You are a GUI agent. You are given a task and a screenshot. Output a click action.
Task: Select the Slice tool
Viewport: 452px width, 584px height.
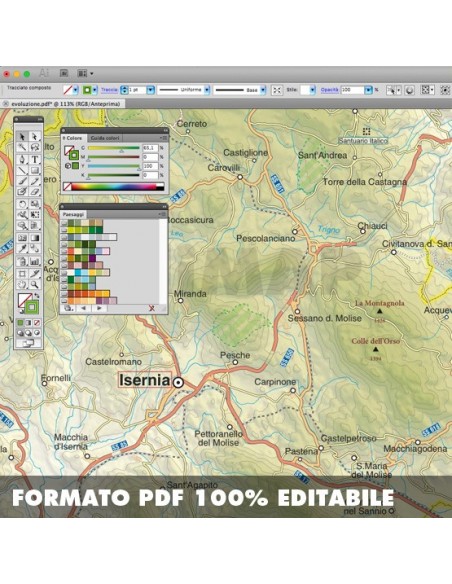click(35, 274)
